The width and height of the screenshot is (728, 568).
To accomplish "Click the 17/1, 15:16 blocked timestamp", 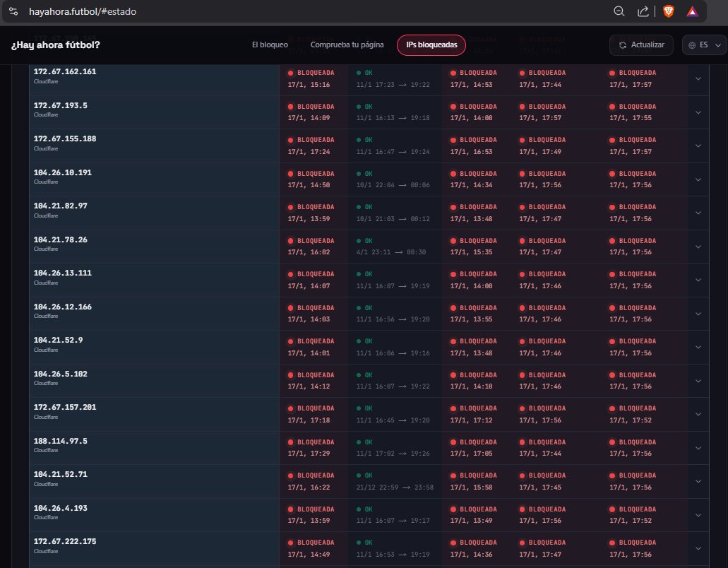I will [x=309, y=85].
